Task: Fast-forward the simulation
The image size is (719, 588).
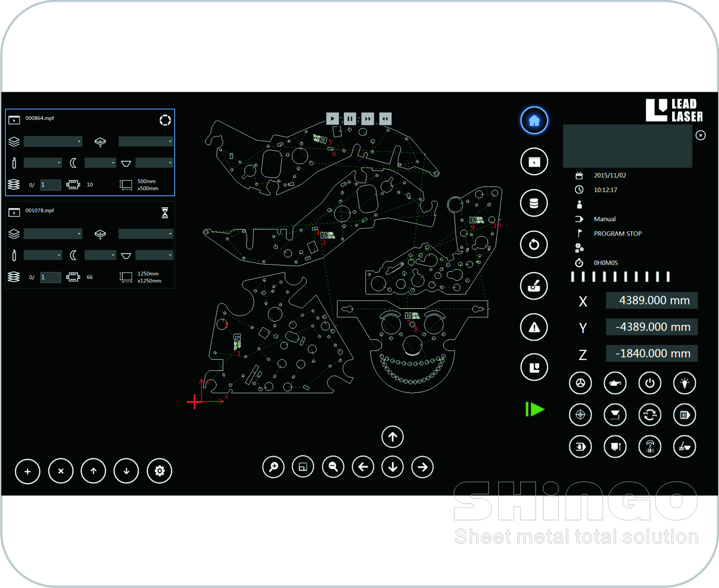Action: click(367, 119)
